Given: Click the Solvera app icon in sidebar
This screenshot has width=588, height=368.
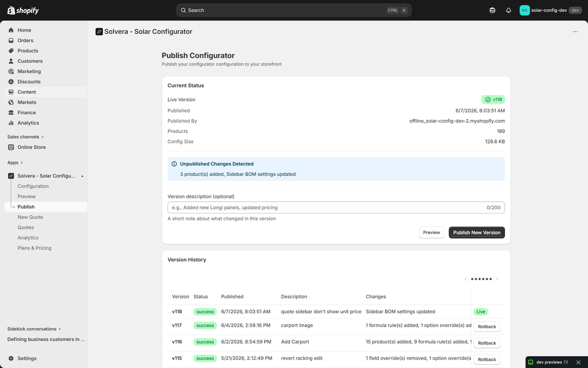Looking at the screenshot, I should (11, 176).
